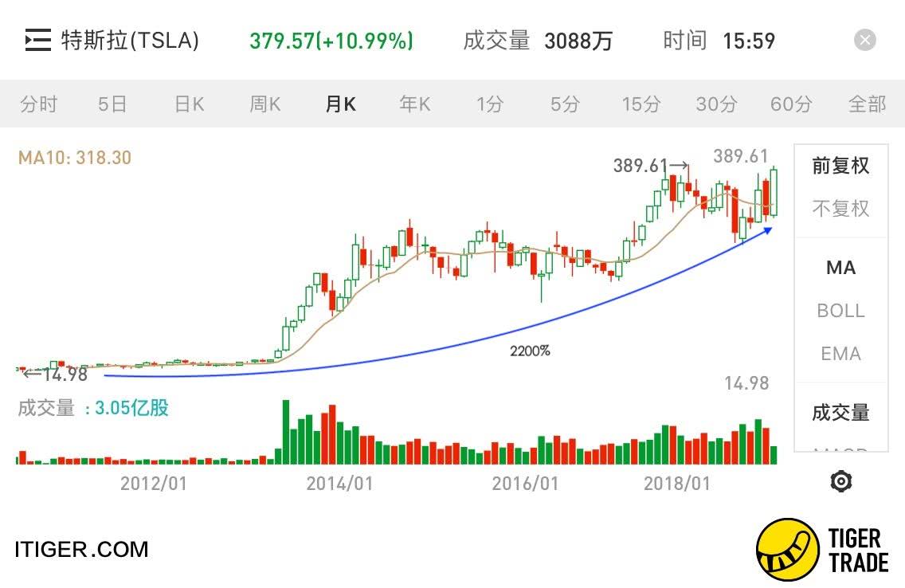This screenshot has height=588, width=905.
Task: Show the 15分 interval chart
Action: (x=641, y=104)
